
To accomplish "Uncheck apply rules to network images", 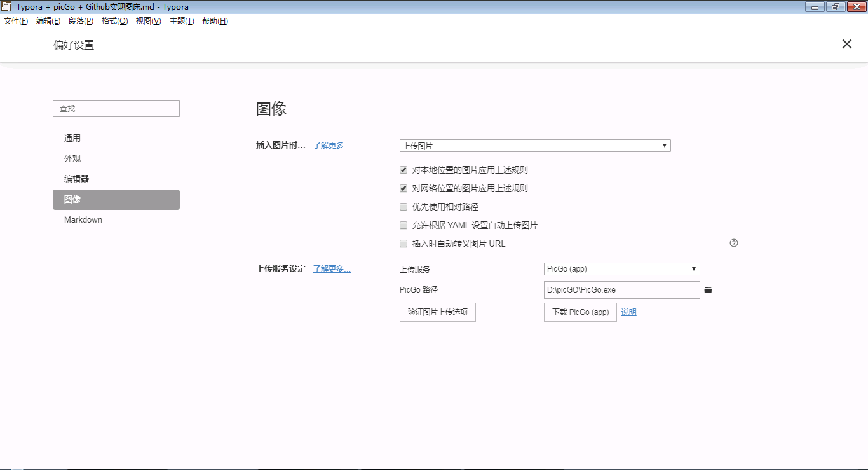I will [x=403, y=189].
